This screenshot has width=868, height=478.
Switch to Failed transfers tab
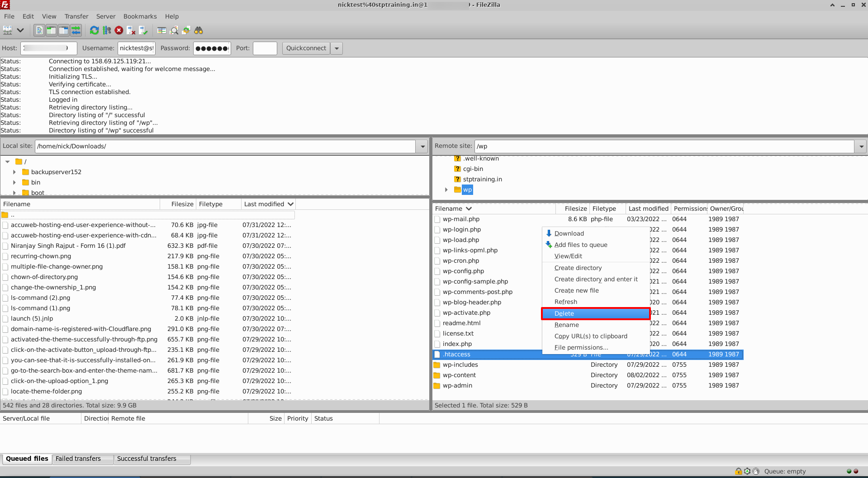coord(82,459)
